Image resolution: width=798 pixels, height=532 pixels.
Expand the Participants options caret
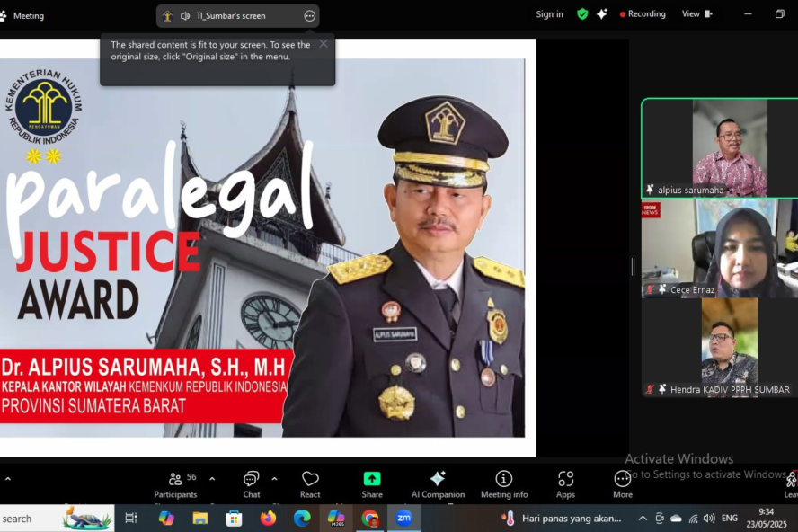point(212,478)
